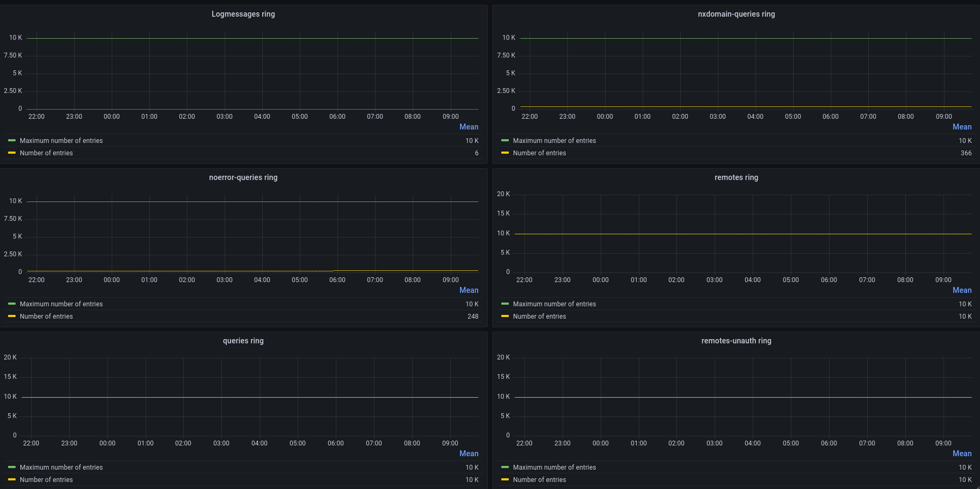Viewport: 980px width, 489px height.
Task: Toggle Maximum number of entries in Logmessages legend
Action: click(x=61, y=141)
